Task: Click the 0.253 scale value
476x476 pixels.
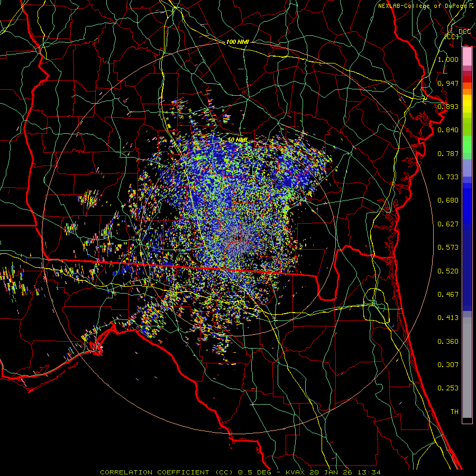Action: 448,388
